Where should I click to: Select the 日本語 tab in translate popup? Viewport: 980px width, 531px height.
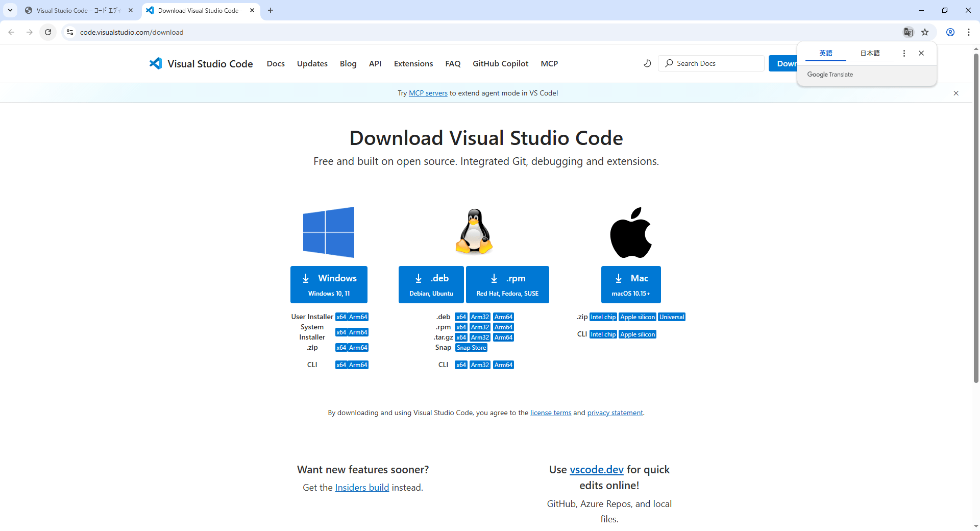(870, 53)
